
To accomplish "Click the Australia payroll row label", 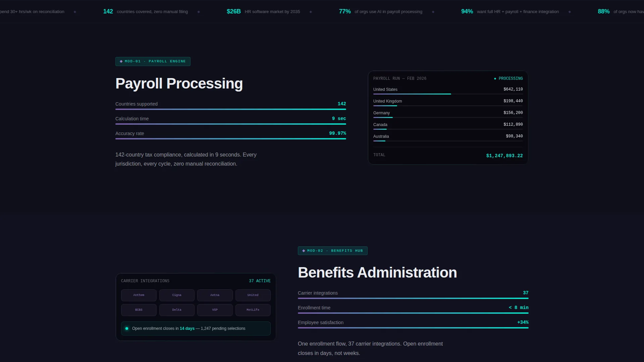I will point(381,136).
